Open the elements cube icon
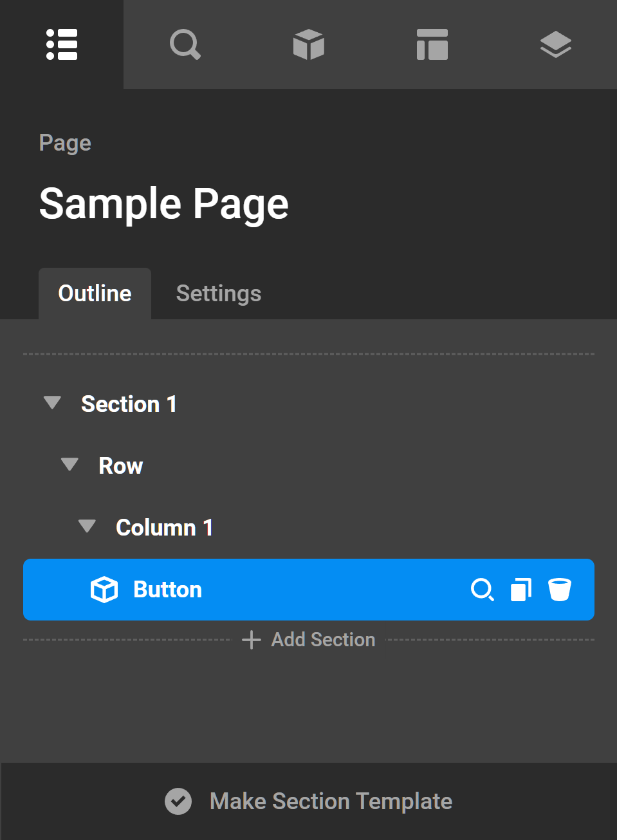The width and height of the screenshot is (617, 840). point(309,44)
